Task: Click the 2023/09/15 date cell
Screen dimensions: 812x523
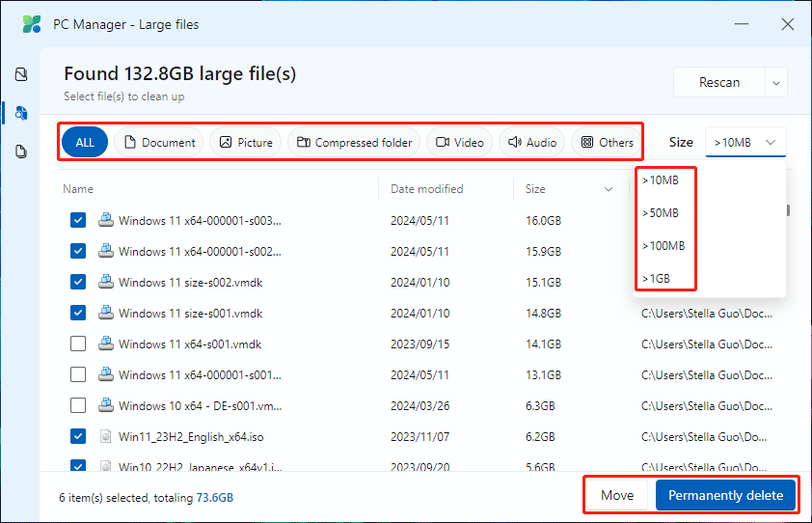Action: [x=420, y=344]
